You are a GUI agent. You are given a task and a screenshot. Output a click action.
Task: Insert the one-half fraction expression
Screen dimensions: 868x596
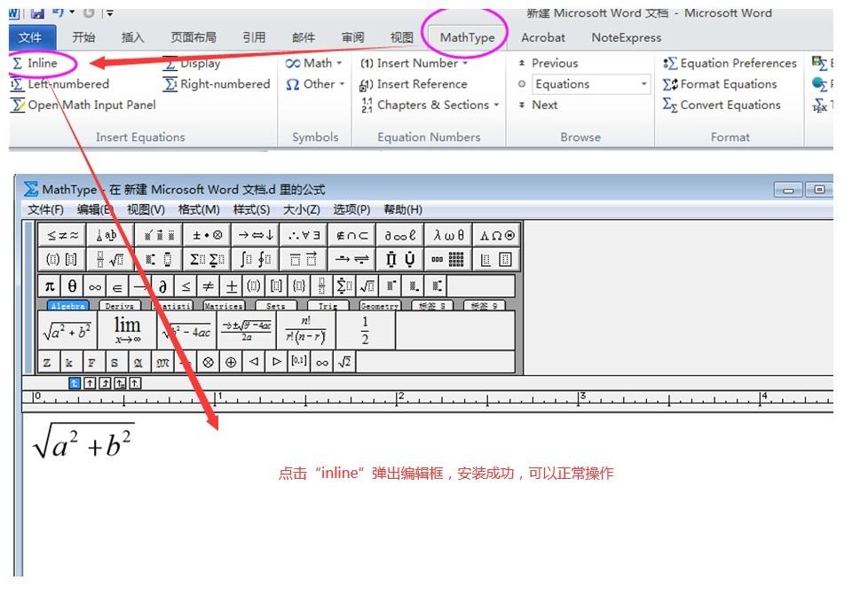tap(366, 331)
